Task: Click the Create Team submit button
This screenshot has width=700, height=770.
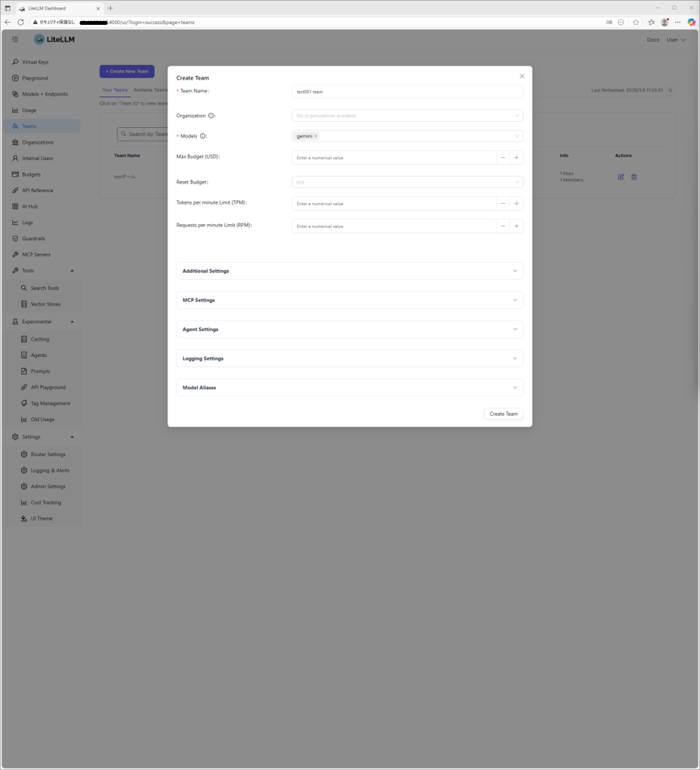Action: click(503, 414)
